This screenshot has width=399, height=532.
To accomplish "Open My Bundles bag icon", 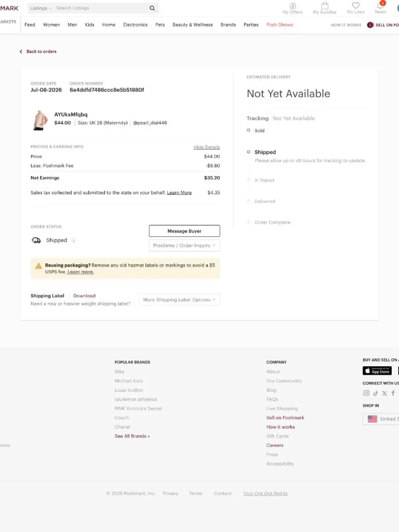I will [x=325, y=6].
